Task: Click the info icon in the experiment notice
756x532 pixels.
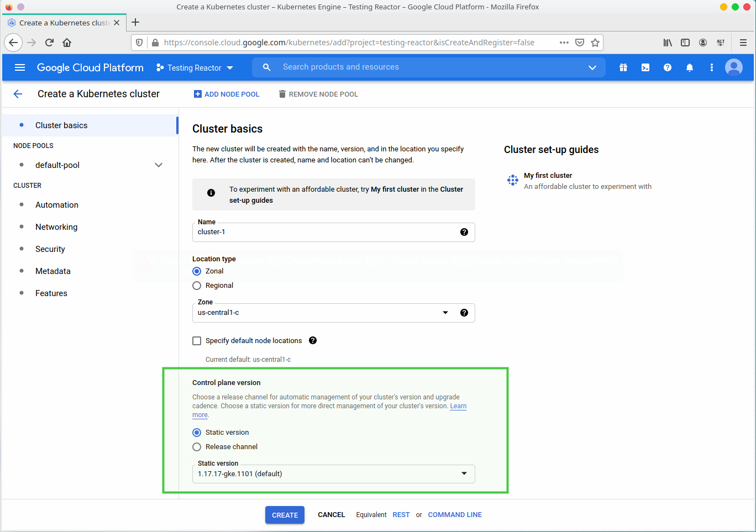Action: (x=211, y=193)
